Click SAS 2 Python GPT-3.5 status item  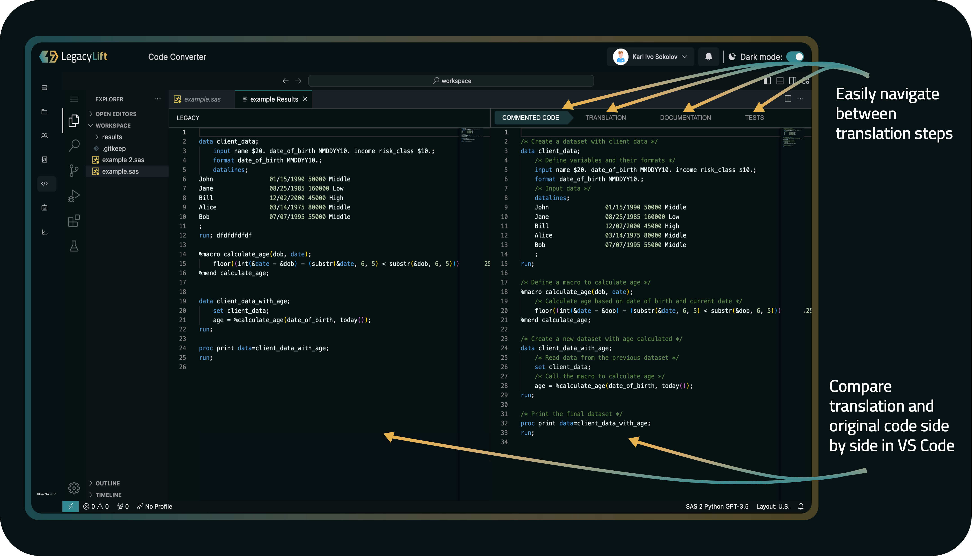coord(717,506)
